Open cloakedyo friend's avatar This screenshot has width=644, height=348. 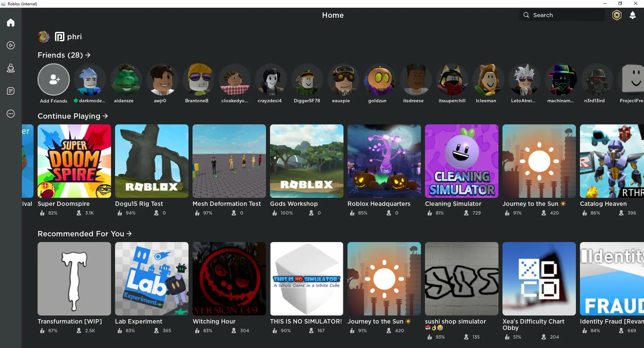tap(235, 79)
